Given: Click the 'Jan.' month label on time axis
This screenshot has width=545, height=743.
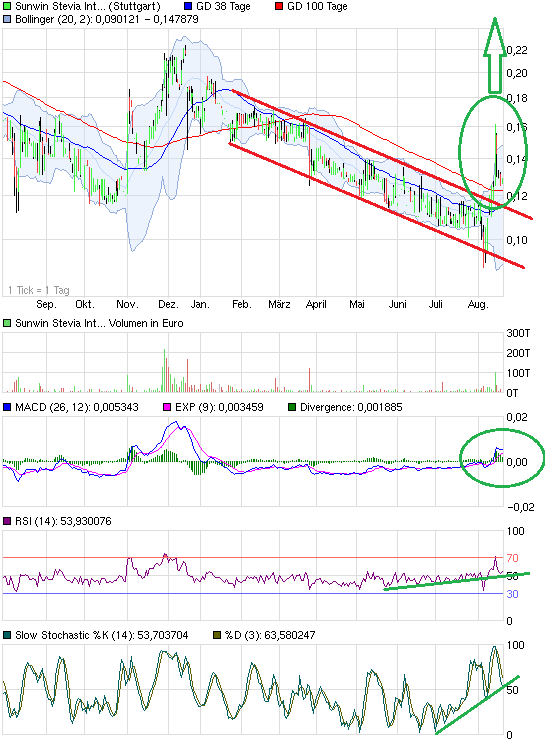Looking at the screenshot, I should coord(200,304).
